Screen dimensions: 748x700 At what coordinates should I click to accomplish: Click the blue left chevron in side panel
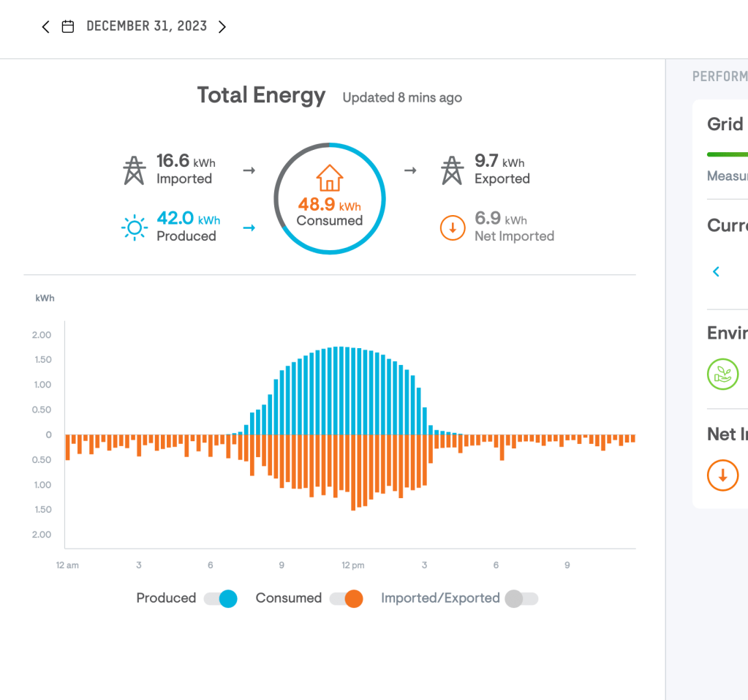(716, 271)
